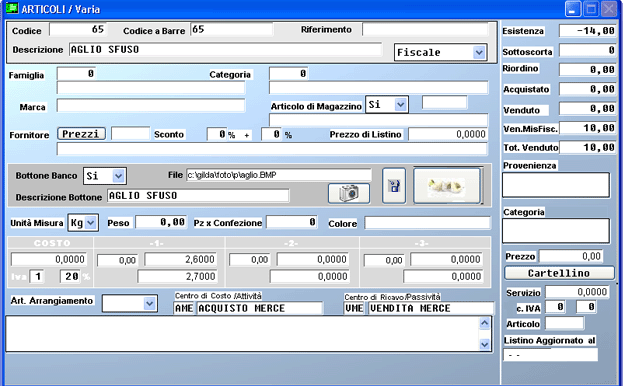
Task: Click the Riordino field
Action: (x=587, y=69)
